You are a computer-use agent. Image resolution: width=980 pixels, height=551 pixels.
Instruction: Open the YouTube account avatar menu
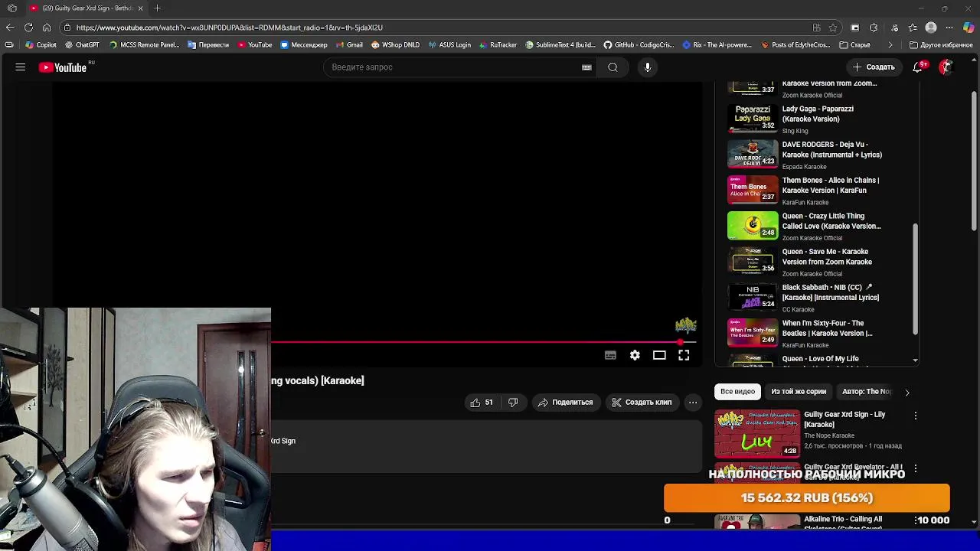(946, 67)
